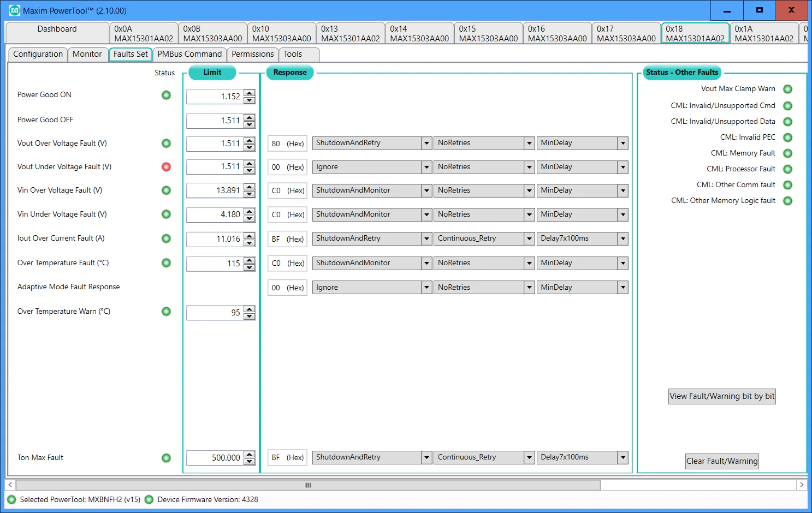The image size is (812, 513).
Task: Increase the Over Temperature Fault limit
Action: (250, 260)
